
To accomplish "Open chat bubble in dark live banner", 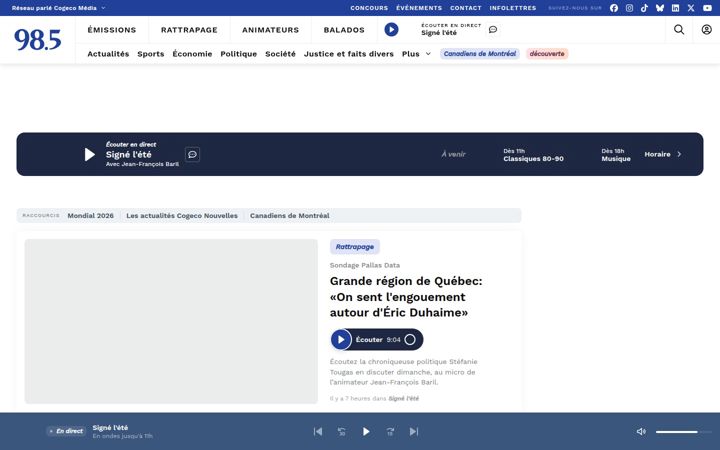I will [192, 154].
